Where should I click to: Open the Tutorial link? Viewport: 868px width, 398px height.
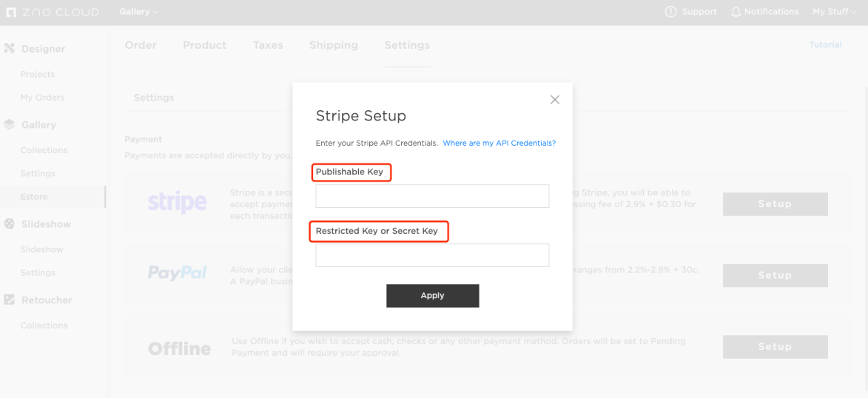pyautogui.click(x=825, y=44)
